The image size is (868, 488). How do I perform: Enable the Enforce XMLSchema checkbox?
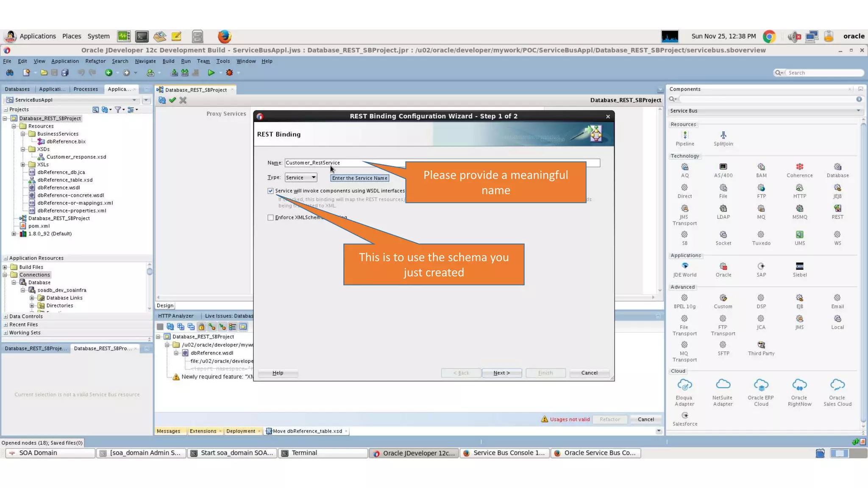(270, 218)
